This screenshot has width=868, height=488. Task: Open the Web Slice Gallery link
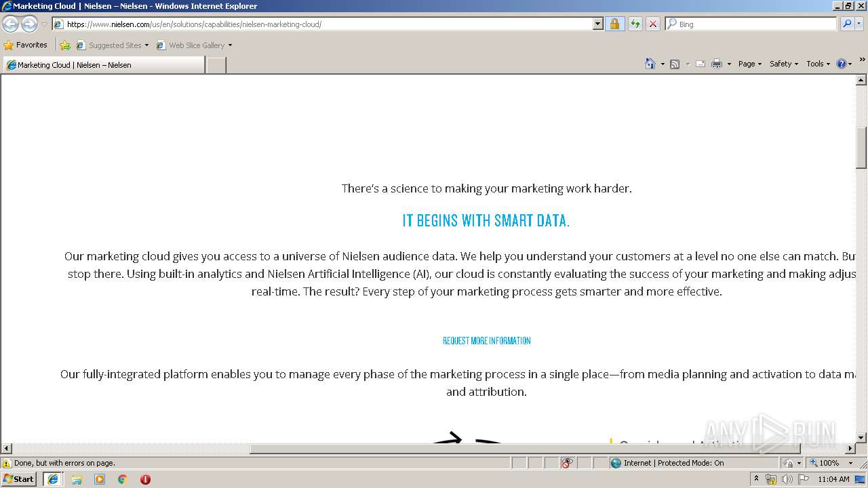pyautogui.click(x=191, y=45)
